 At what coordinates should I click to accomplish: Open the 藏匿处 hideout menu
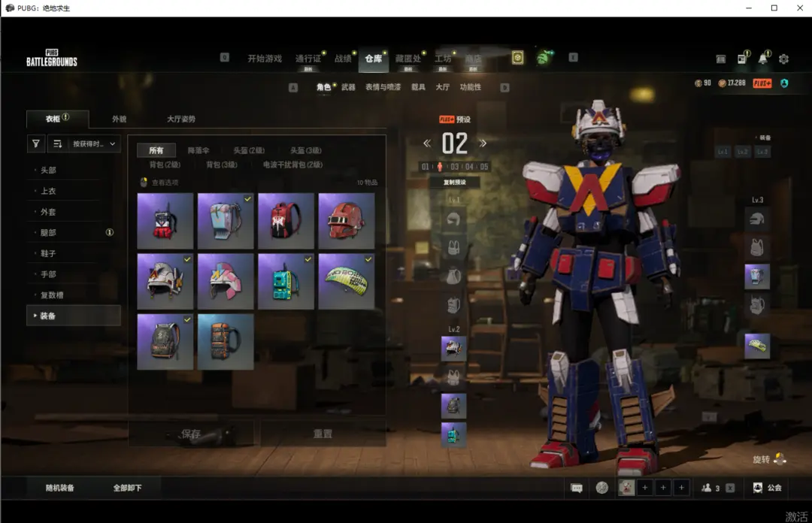(408, 59)
